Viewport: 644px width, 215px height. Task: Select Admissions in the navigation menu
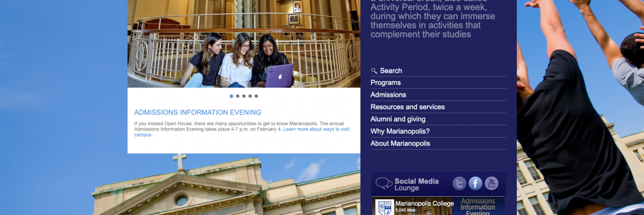pyautogui.click(x=388, y=95)
